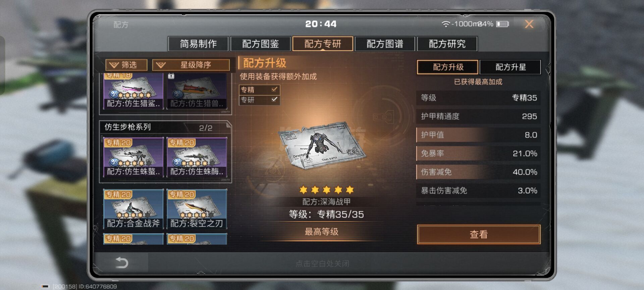Open the 配方升星 sub-tab
This screenshot has width=644, height=290.
coord(510,67)
